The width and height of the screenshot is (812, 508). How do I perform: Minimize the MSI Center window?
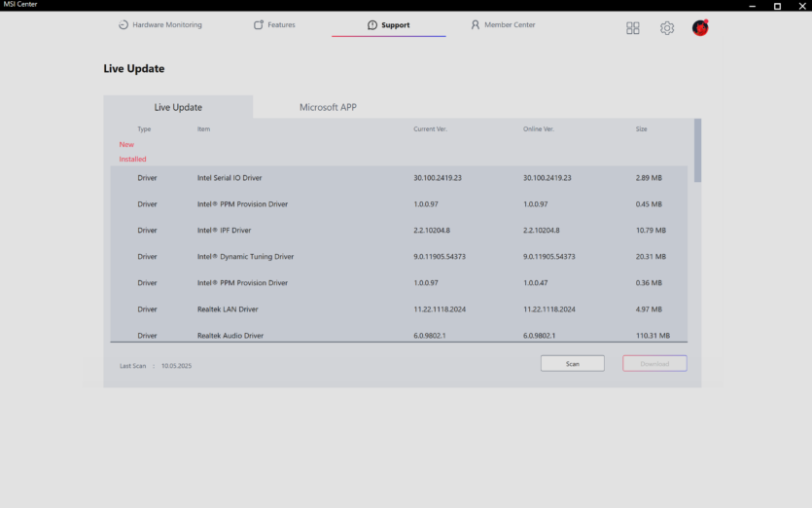coord(753,6)
